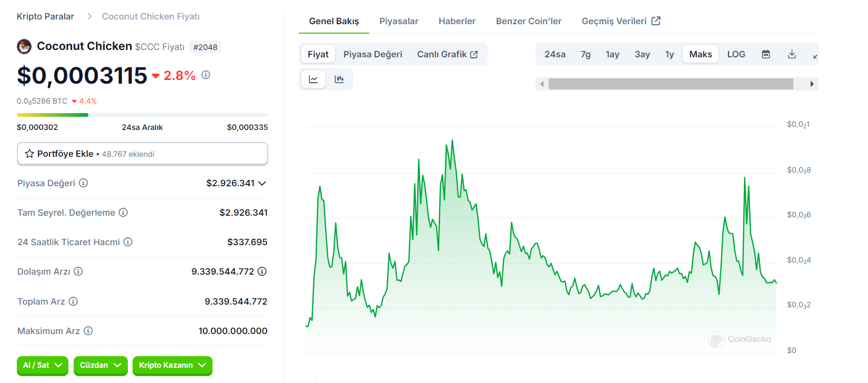Image resolution: width=868 pixels, height=383 pixels.
Task: Switch to the Haberler tab
Action: (x=457, y=21)
